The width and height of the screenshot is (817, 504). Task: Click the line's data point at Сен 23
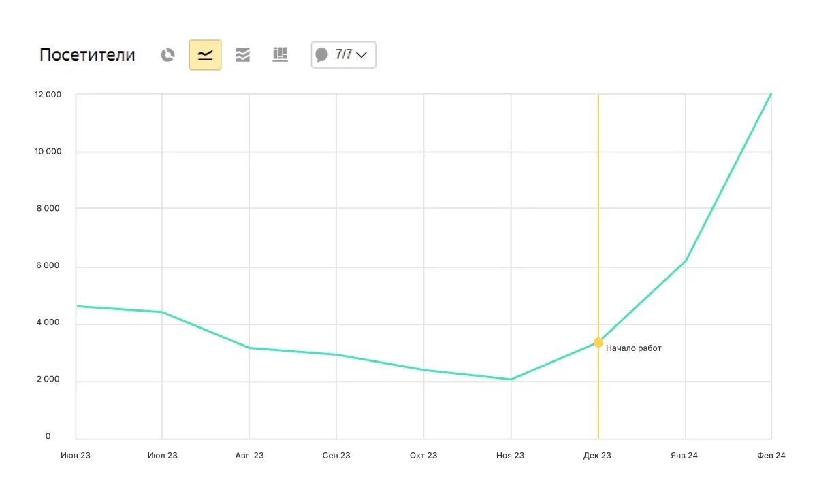tap(336, 354)
